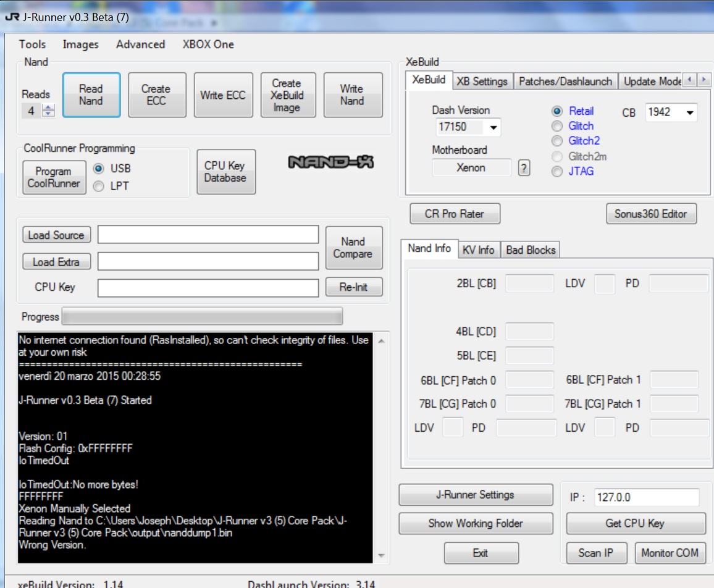Open the Advanced menu
Viewport: 714px width, 588px height.
tap(140, 44)
